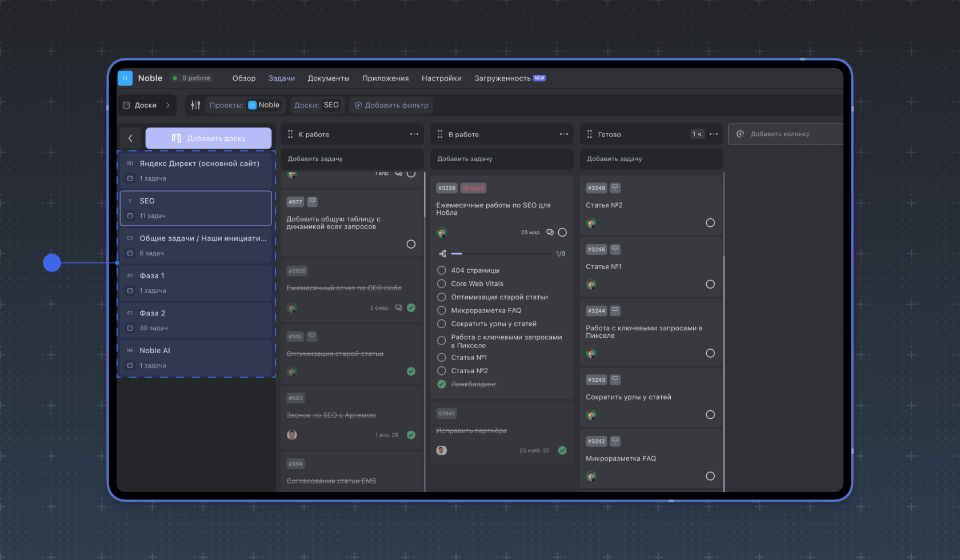Image resolution: width=960 pixels, height=560 pixels.
Task: Uncheck completed 'Линкбилдинг' subtask
Action: (442, 384)
